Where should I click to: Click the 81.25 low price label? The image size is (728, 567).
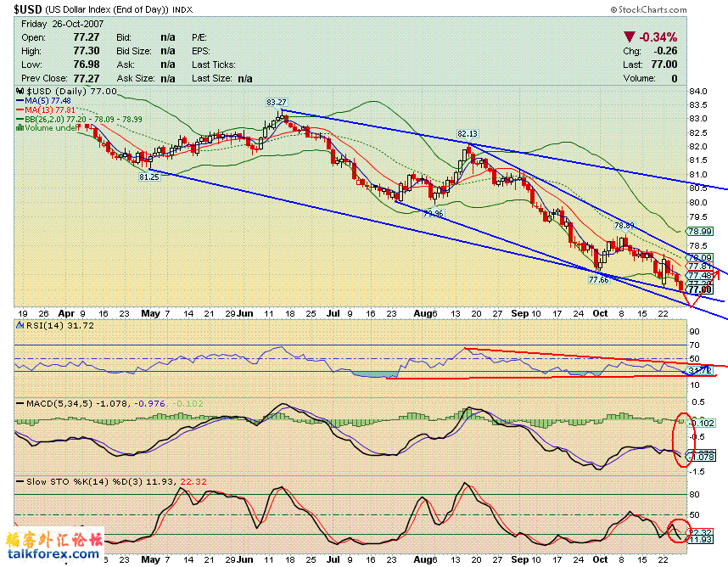click(x=149, y=177)
